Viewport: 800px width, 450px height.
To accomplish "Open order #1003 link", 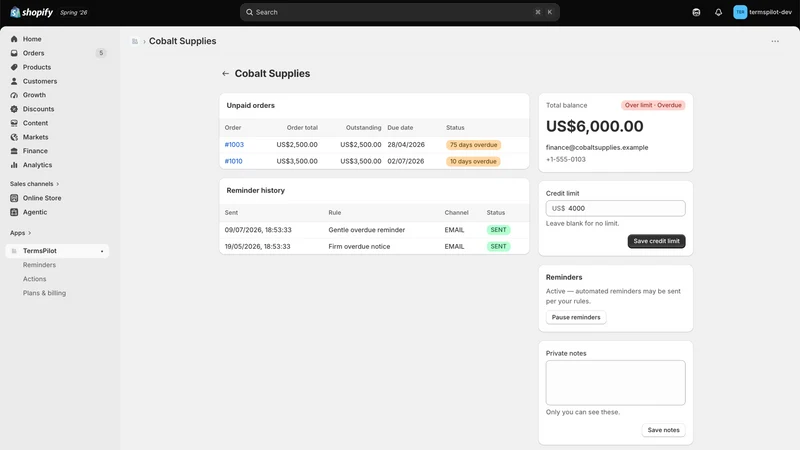I will (234, 145).
